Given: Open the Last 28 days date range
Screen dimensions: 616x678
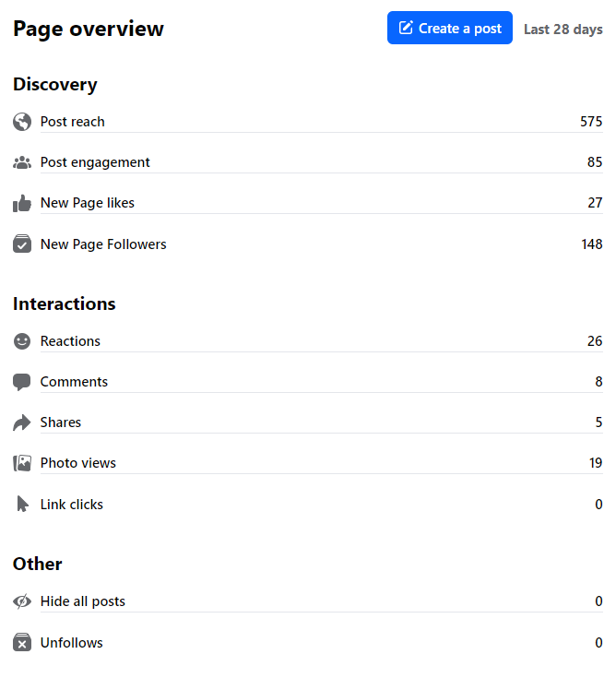Looking at the screenshot, I should coord(563,29).
